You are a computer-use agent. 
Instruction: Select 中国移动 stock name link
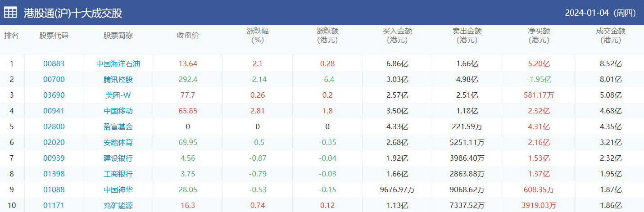118,111
